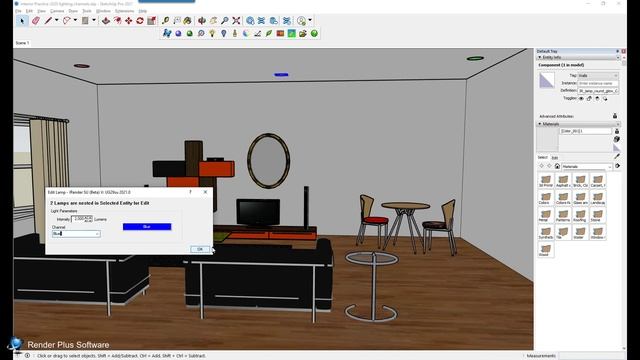Open the Channel combo box in Edit Lamp
The height and width of the screenshot is (360, 640).
point(76,233)
